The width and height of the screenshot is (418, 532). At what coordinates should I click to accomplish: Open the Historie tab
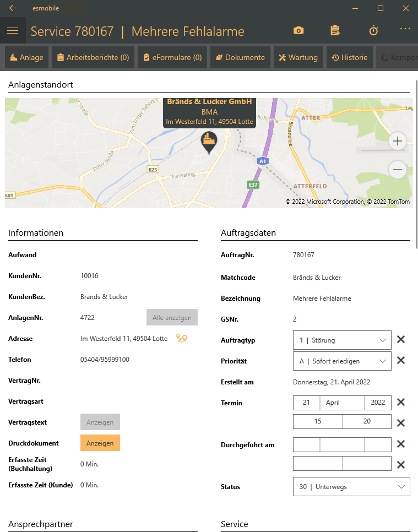pos(350,57)
